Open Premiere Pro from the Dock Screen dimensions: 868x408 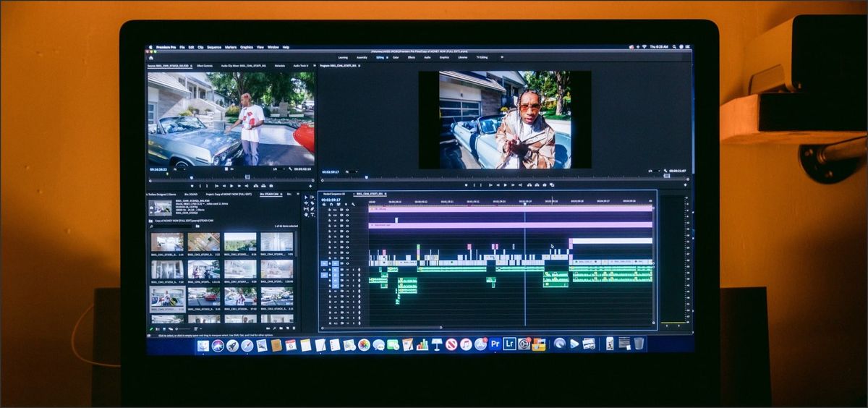click(495, 344)
